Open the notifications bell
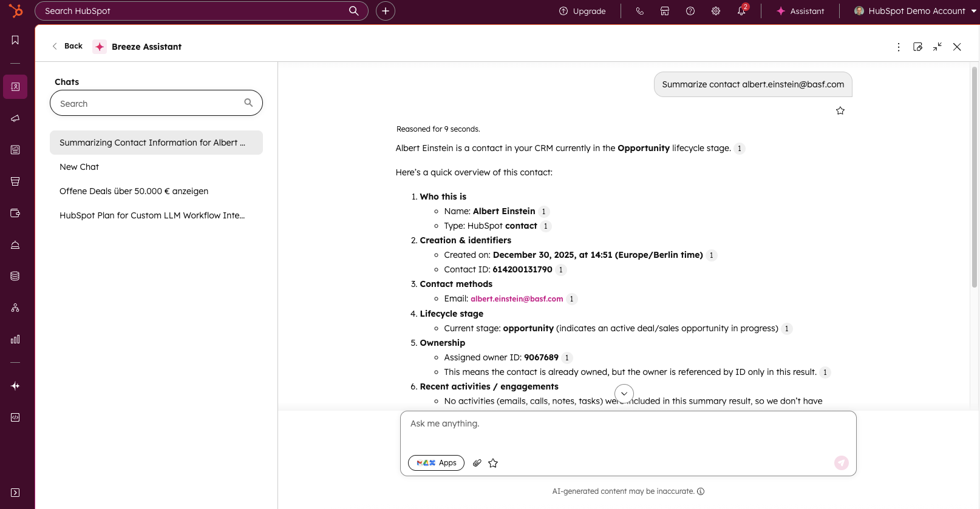 [741, 11]
